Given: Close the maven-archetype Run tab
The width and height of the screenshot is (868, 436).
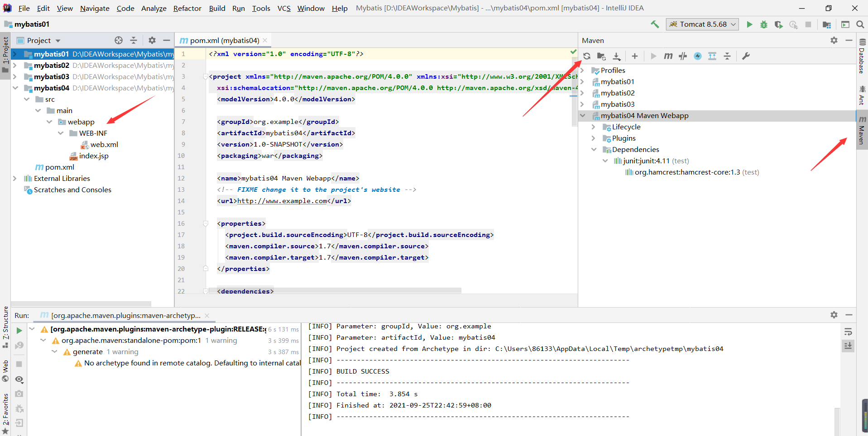Looking at the screenshot, I should tap(207, 316).
